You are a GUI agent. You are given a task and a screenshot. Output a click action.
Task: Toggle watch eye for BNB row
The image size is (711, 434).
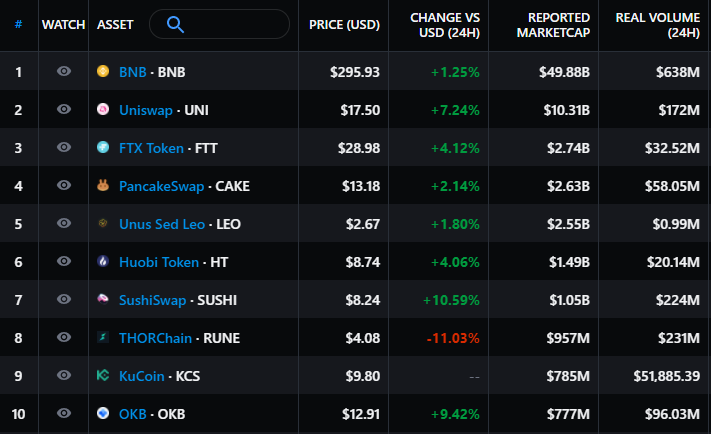click(64, 71)
